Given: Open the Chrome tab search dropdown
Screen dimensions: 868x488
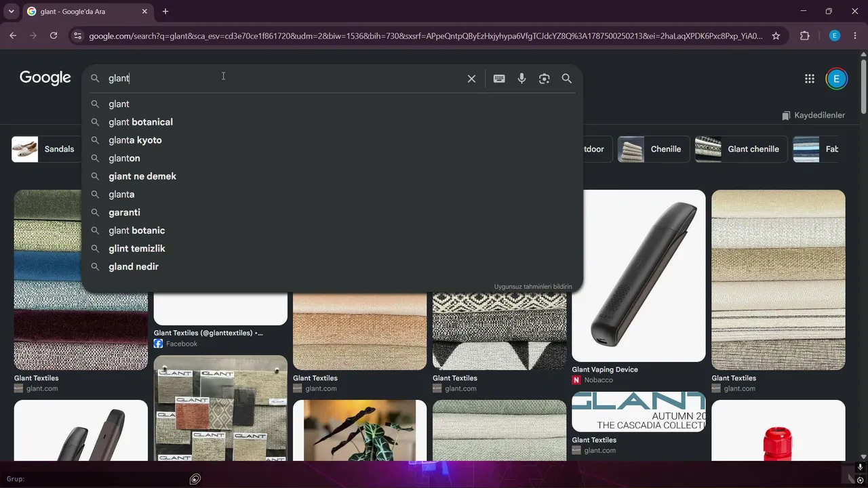Looking at the screenshot, I should pos(12,12).
